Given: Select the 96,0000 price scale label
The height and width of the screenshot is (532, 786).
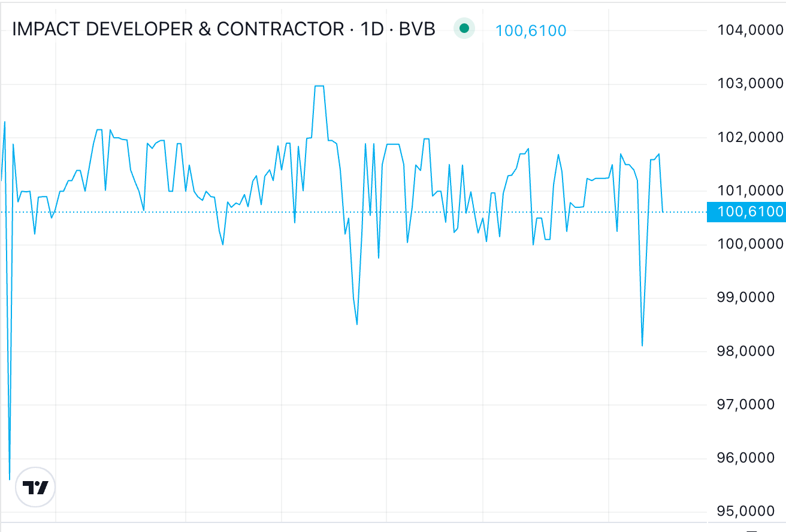Looking at the screenshot, I should tap(750, 458).
